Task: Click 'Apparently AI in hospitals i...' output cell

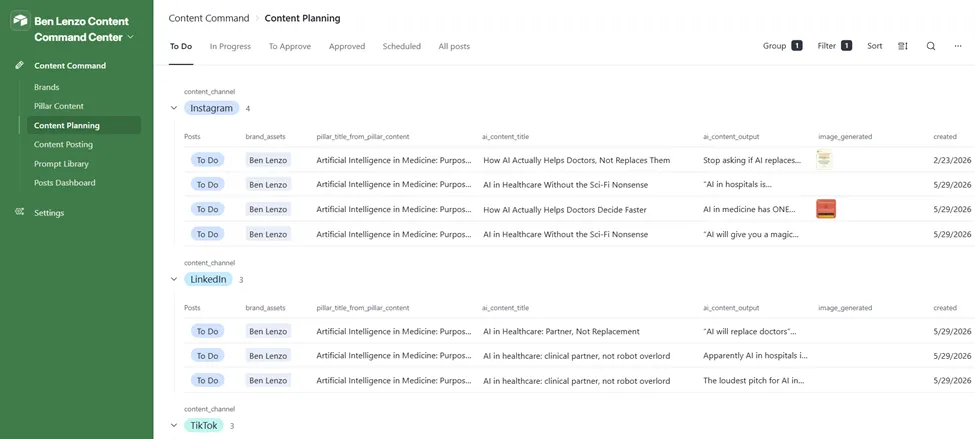Action: coord(756,356)
